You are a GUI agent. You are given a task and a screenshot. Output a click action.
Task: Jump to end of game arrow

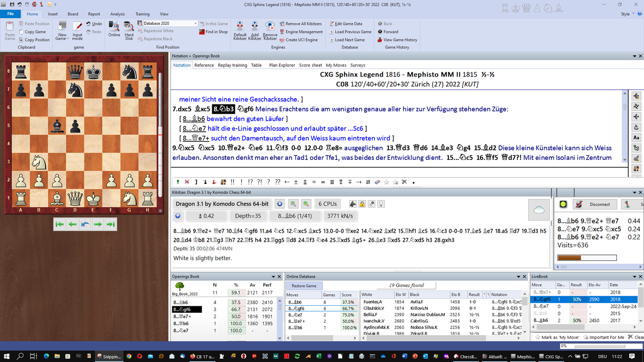point(110,224)
